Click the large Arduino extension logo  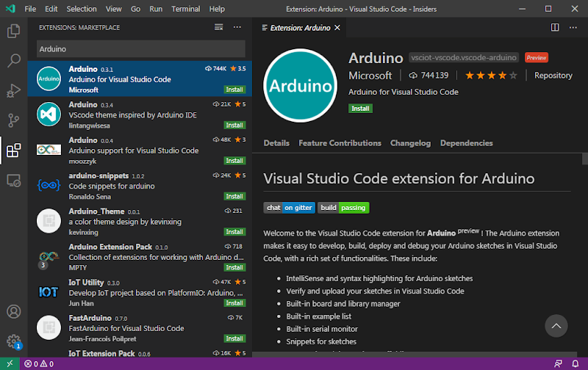point(300,85)
